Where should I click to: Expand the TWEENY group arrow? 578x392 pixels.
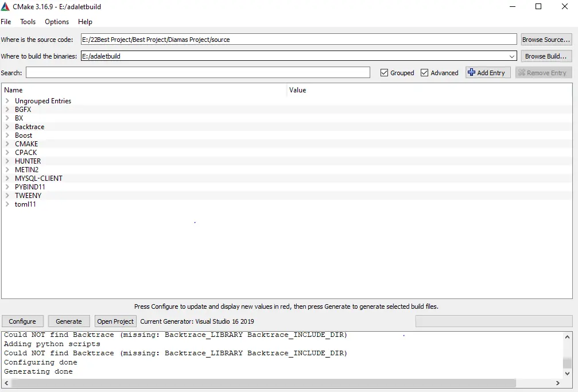(x=7, y=196)
